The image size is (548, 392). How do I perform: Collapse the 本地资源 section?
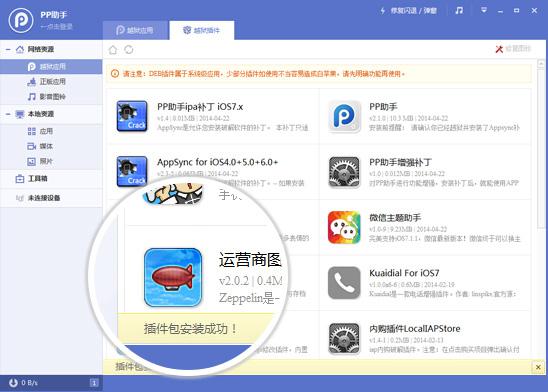[x=8, y=114]
